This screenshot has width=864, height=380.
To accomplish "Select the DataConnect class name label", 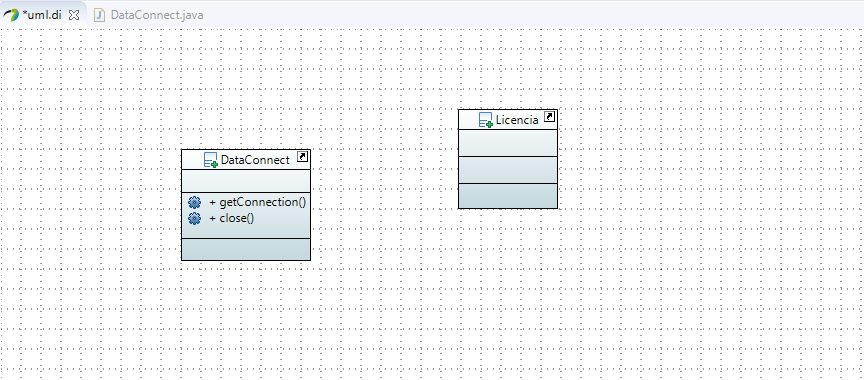I will point(255,160).
